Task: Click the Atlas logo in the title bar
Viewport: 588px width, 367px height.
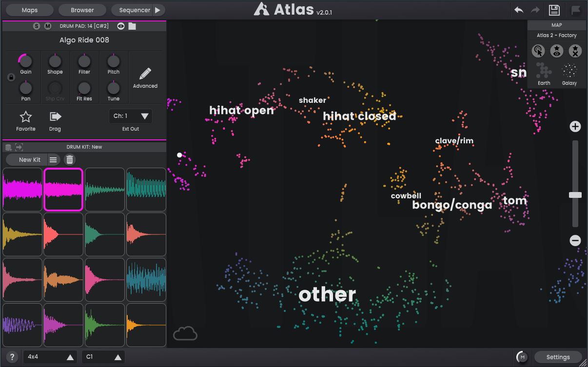Action: (262, 9)
